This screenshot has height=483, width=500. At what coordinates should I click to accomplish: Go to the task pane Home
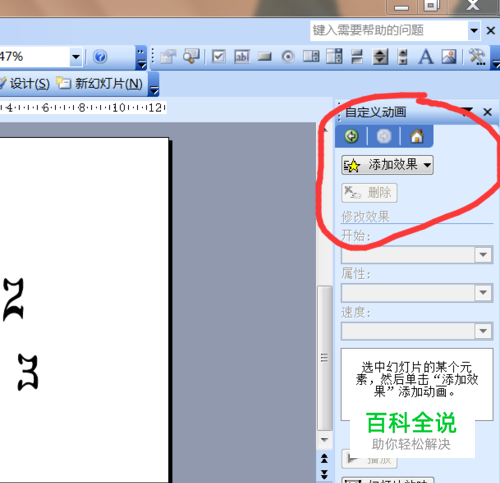(417, 136)
